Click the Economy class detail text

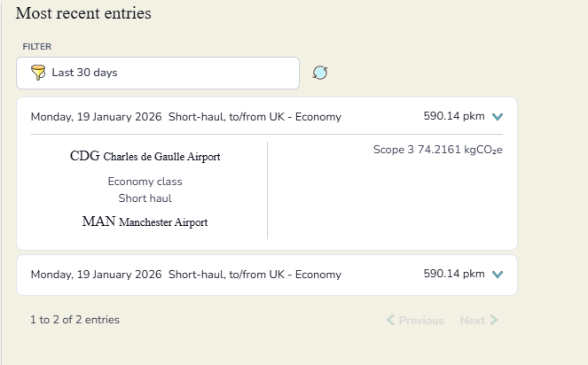[x=145, y=182]
